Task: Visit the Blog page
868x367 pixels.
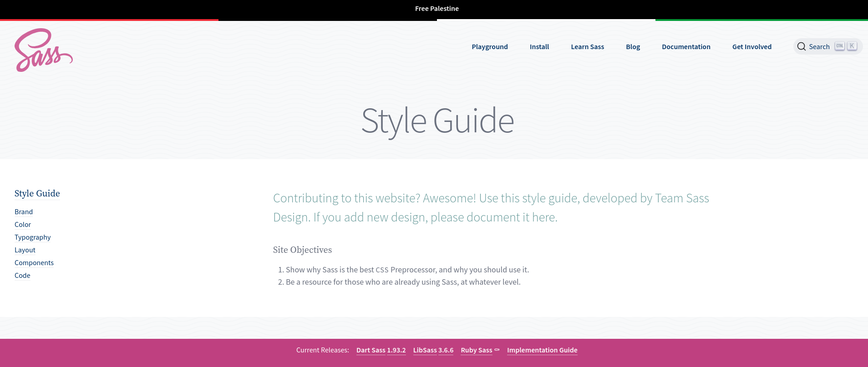Action: pos(633,47)
